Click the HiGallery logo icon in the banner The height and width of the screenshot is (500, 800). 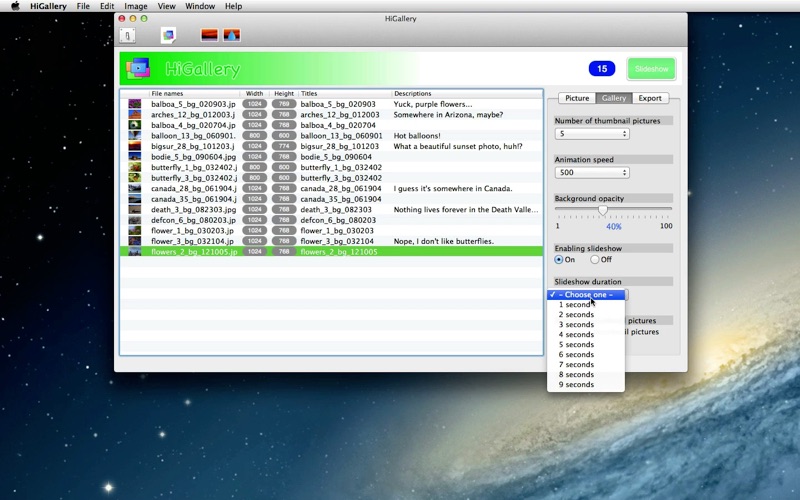(x=138, y=68)
